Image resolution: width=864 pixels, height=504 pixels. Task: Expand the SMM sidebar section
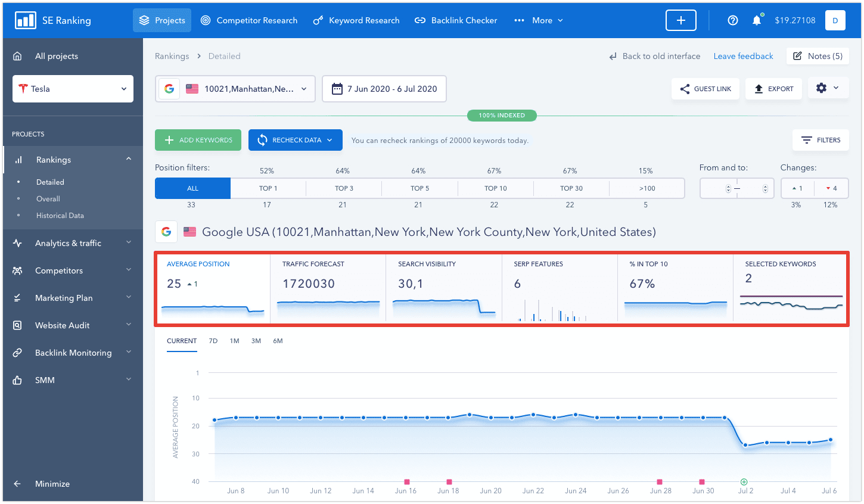pos(73,380)
